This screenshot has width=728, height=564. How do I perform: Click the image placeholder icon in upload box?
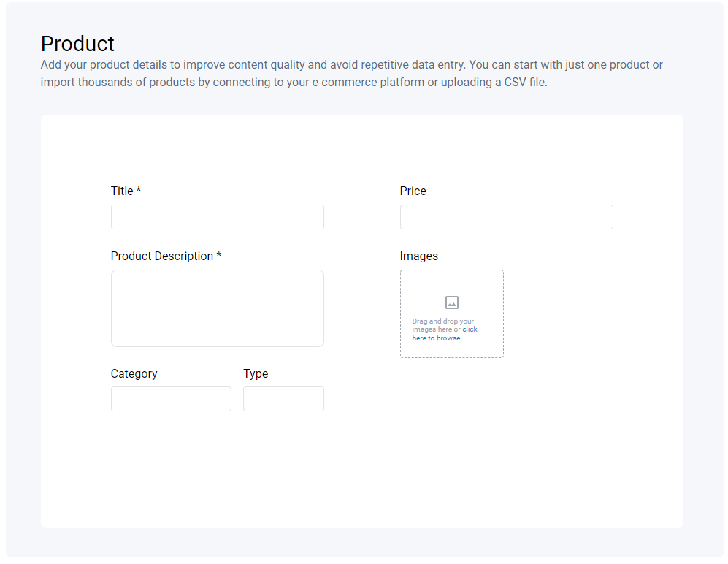(452, 302)
